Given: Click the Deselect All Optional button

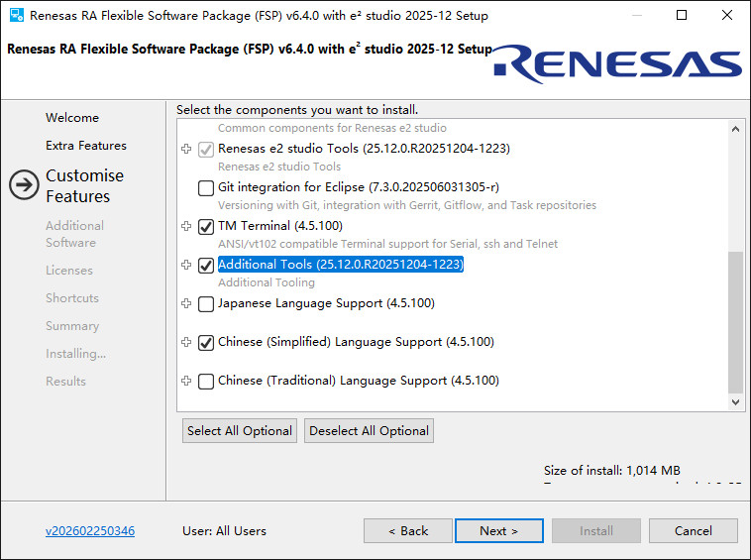Looking at the screenshot, I should click(x=369, y=431).
